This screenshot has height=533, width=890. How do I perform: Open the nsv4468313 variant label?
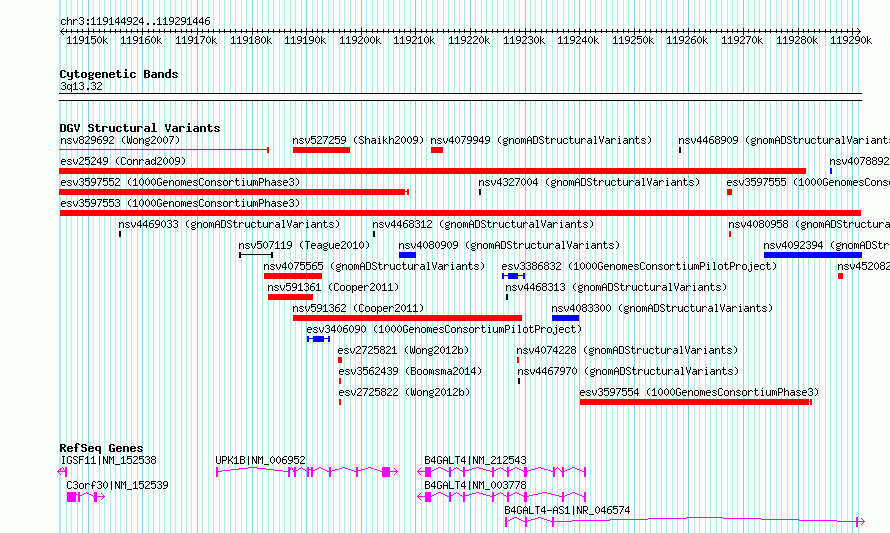point(616,287)
